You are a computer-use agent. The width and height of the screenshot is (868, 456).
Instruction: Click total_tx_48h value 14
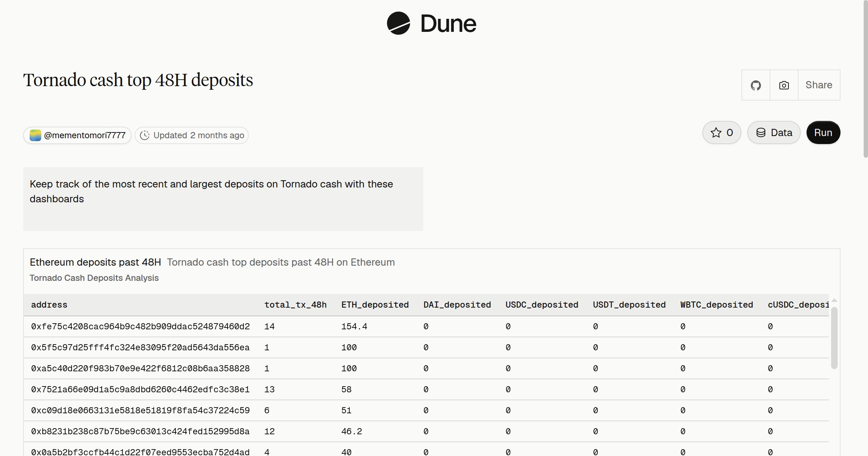[x=269, y=326]
